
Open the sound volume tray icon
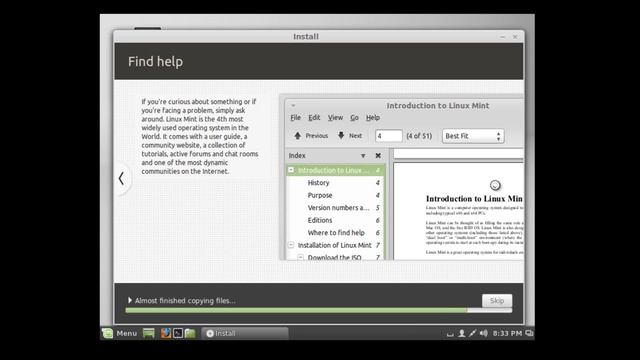pyautogui.click(x=484, y=333)
